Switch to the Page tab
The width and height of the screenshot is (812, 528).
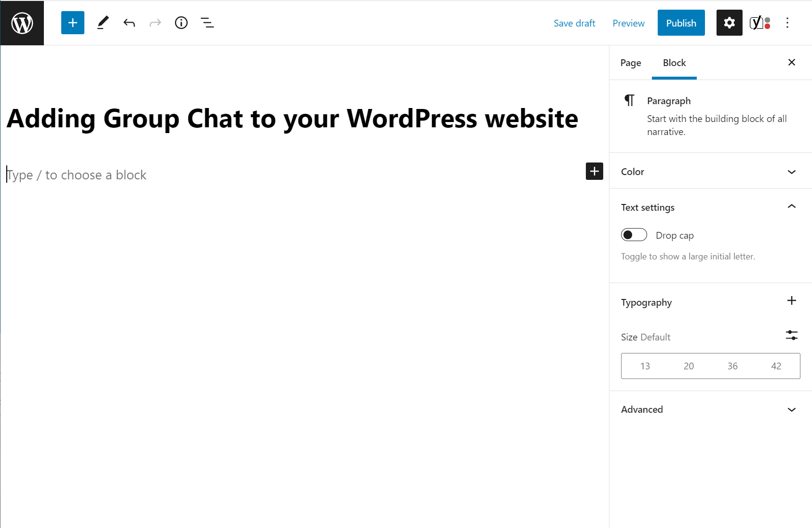[x=631, y=63]
